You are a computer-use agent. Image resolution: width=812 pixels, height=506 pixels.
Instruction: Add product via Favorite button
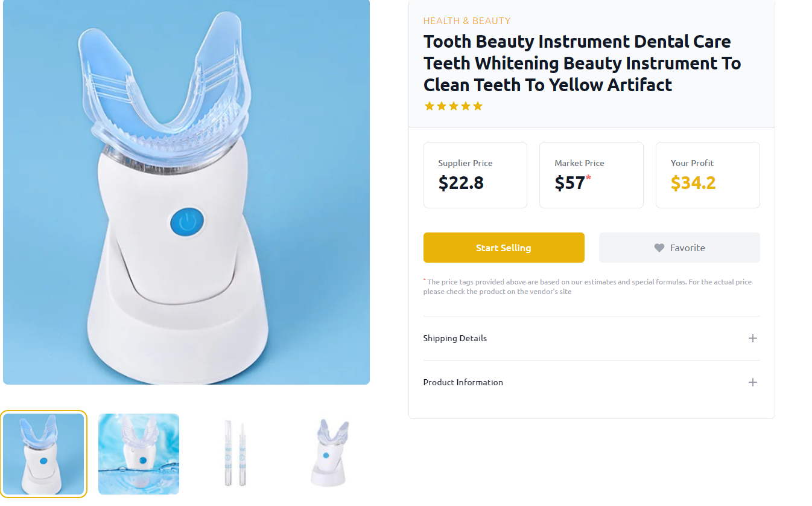(679, 248)
